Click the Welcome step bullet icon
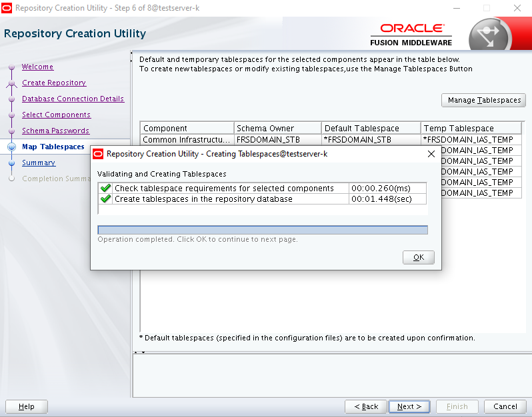 pyautogui.click(x=11, y=67)
